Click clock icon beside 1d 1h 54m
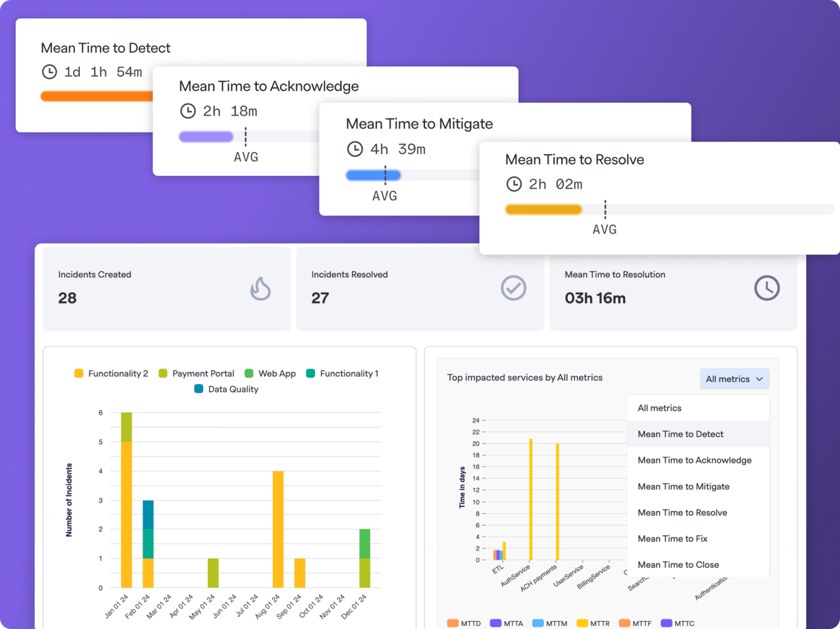840x629 pixels. point(49,72)
